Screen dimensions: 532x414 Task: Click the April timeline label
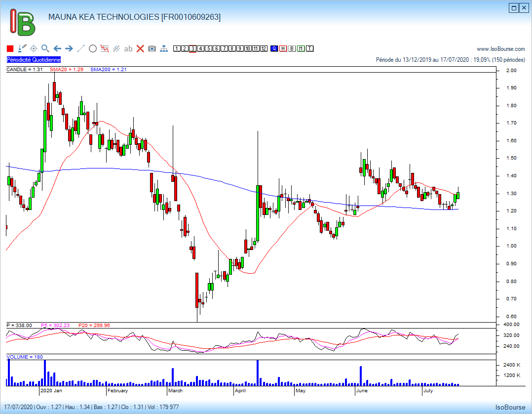[x=240, y=391]
